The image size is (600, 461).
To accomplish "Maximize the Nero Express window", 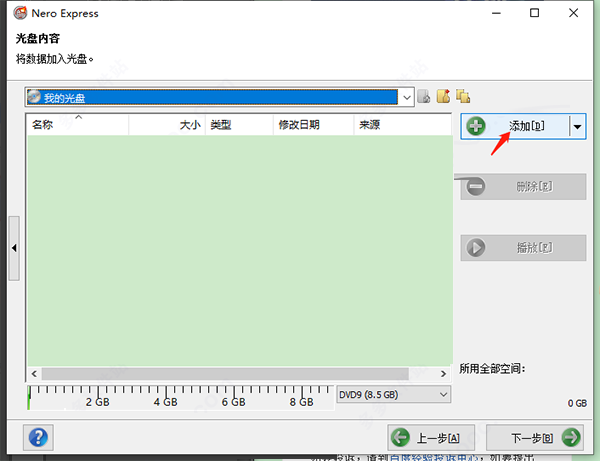I will [535, 13].
